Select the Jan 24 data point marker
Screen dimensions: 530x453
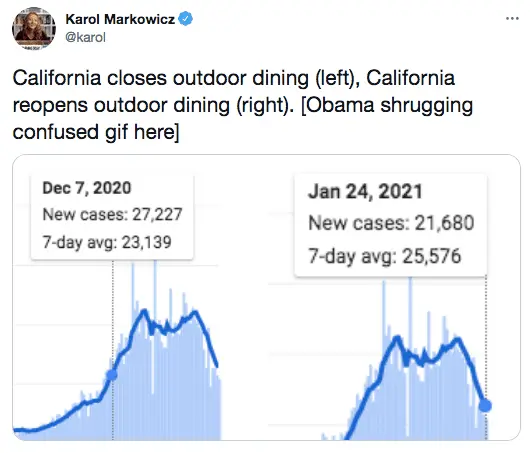pyautogui.click(x=485, y=405)
